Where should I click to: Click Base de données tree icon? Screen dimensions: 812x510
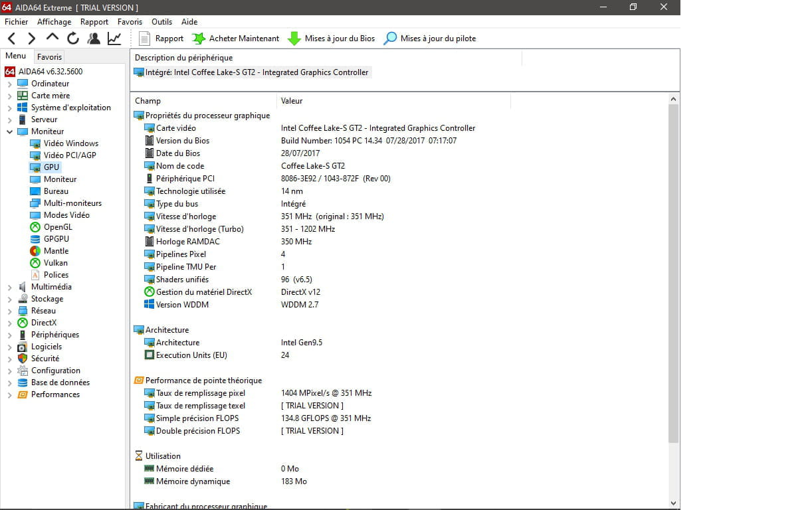23,382
